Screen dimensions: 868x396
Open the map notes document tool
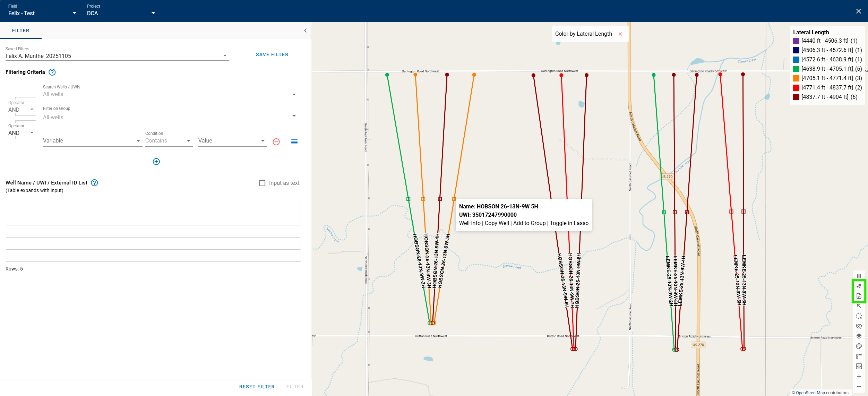(859, 296)
